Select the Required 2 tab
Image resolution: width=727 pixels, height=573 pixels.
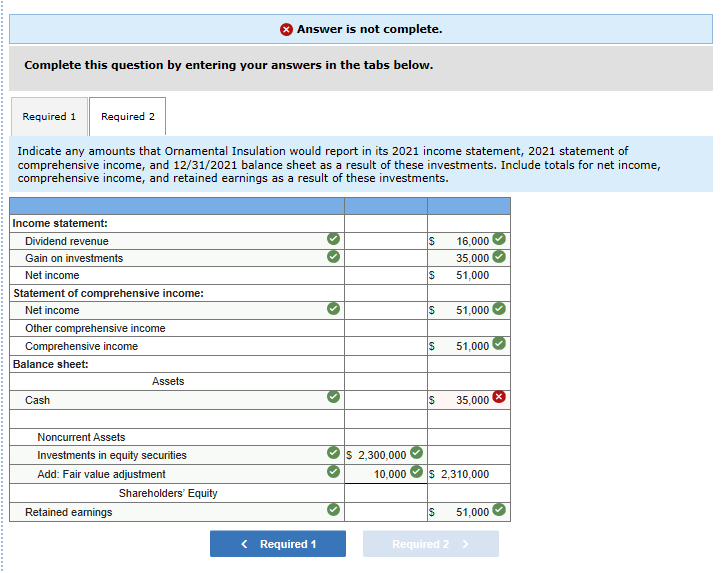click(128, 116)
